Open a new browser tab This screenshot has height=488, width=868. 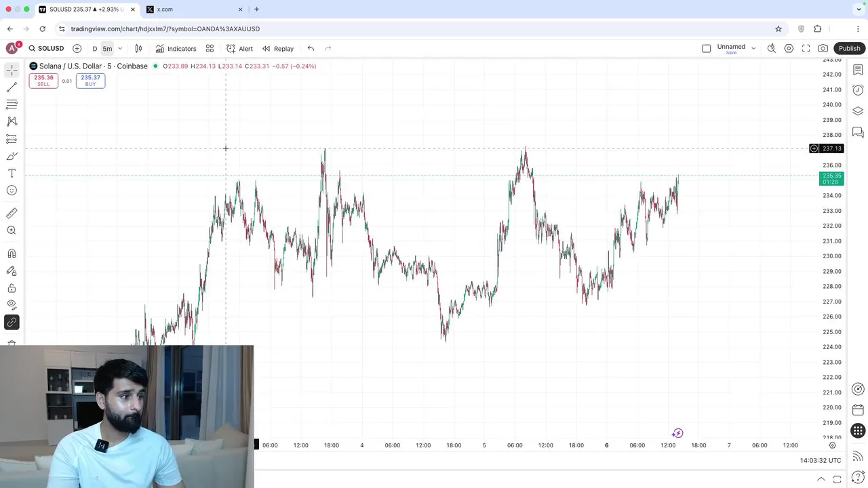tap(256, 9)
